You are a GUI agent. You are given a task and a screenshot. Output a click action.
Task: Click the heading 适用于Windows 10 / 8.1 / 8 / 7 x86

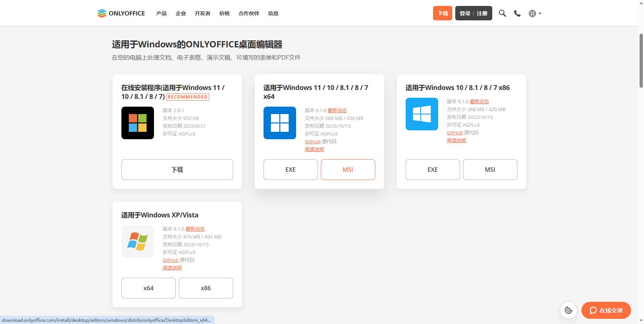(x=458, y=88)
